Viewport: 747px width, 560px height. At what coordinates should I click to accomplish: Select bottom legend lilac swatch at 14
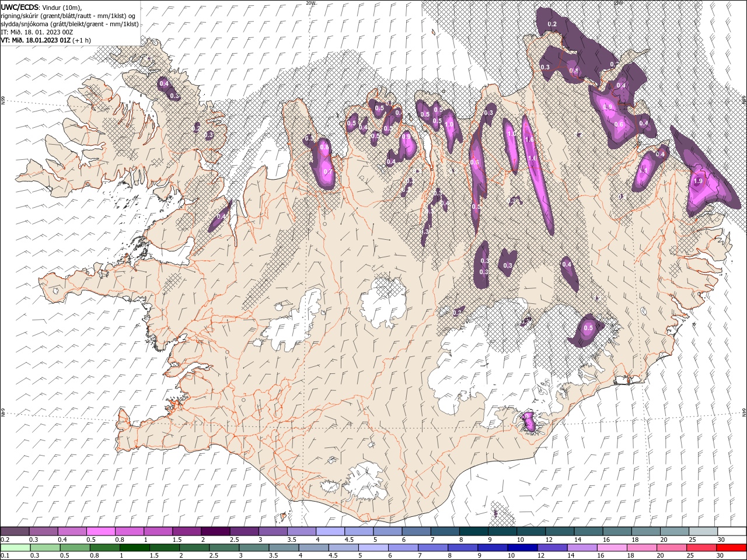point(582,548)
